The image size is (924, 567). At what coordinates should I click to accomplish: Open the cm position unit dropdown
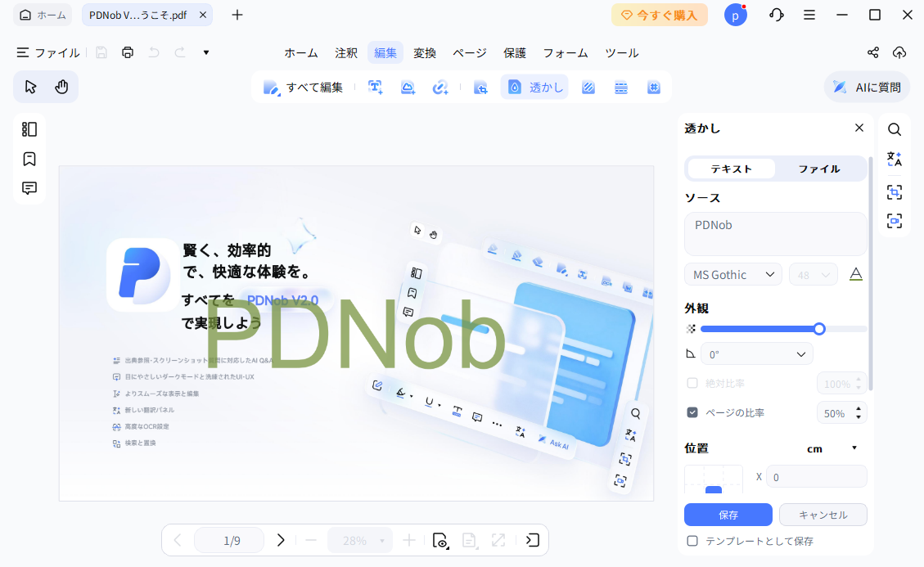831,448
